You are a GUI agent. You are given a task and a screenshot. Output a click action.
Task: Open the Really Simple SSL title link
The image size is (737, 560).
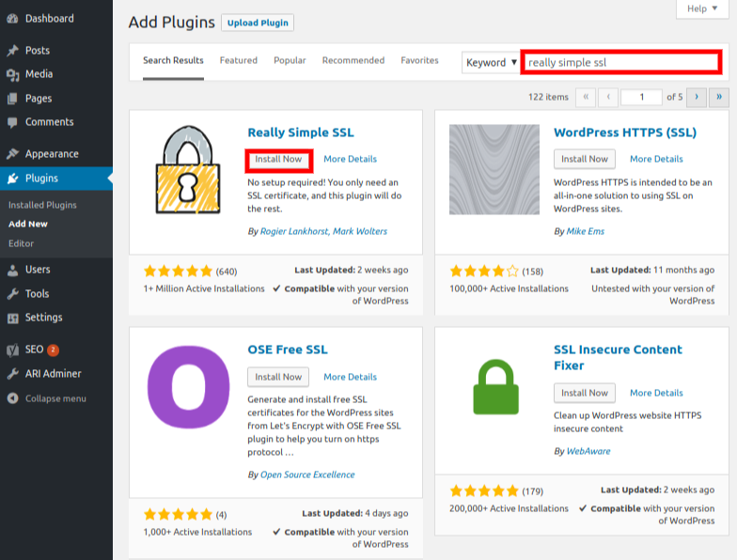(x=301, y=132)
